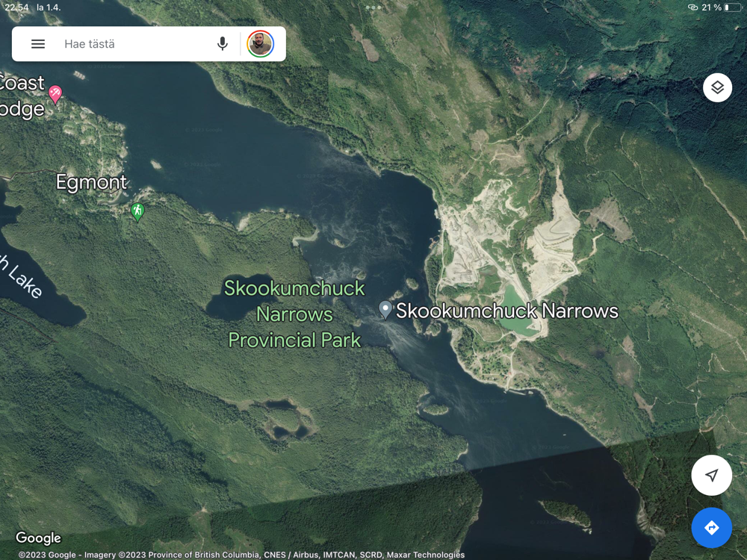Select the pink lodging pin marker

coord(55,94)
